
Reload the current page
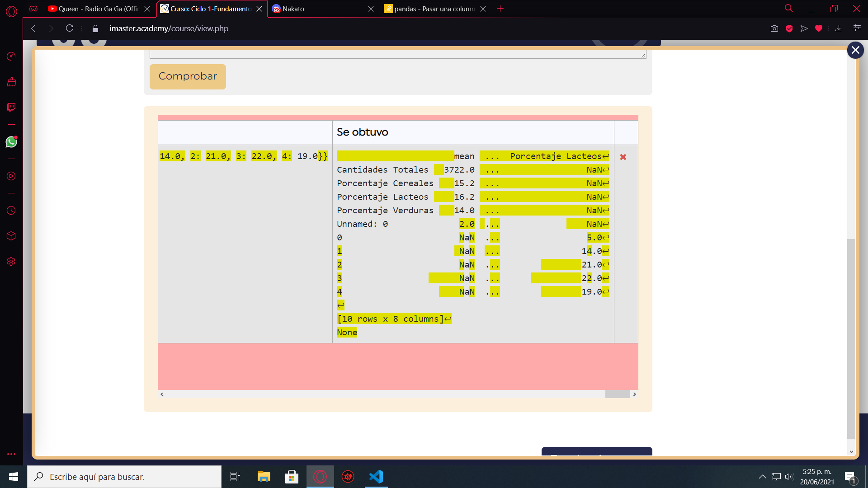pos(70,28)
